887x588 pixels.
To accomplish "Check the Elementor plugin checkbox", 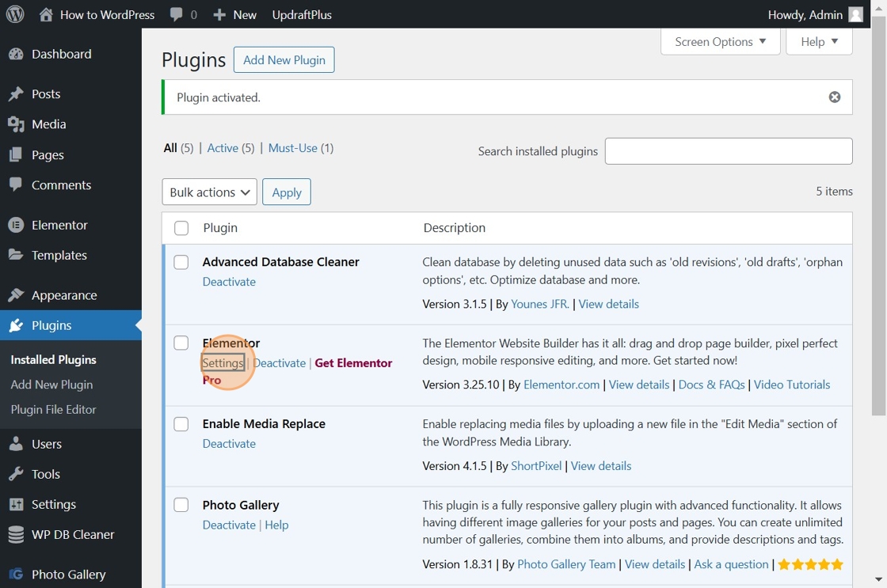I will 181,343.
